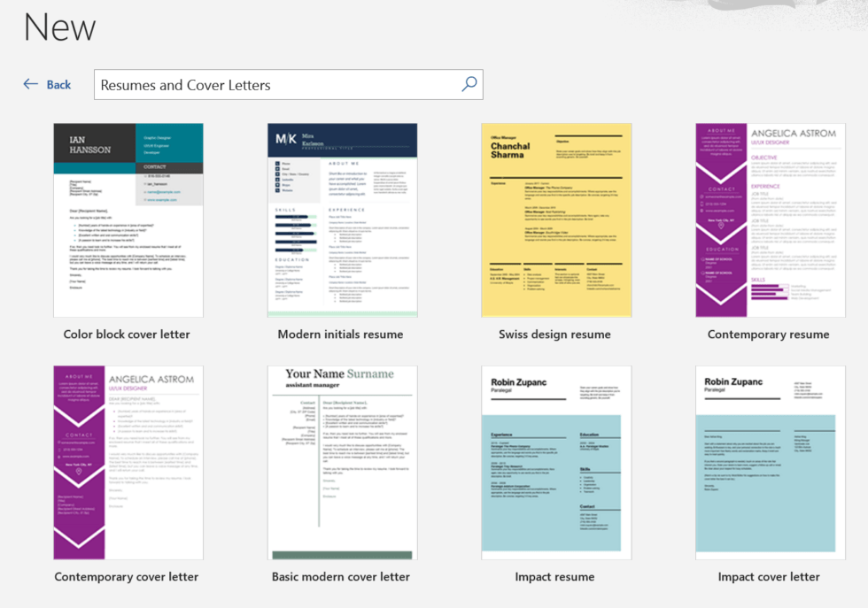Click the search magnifier icon
The width and height of the screenshot is (868, 608).
(469, 84)
